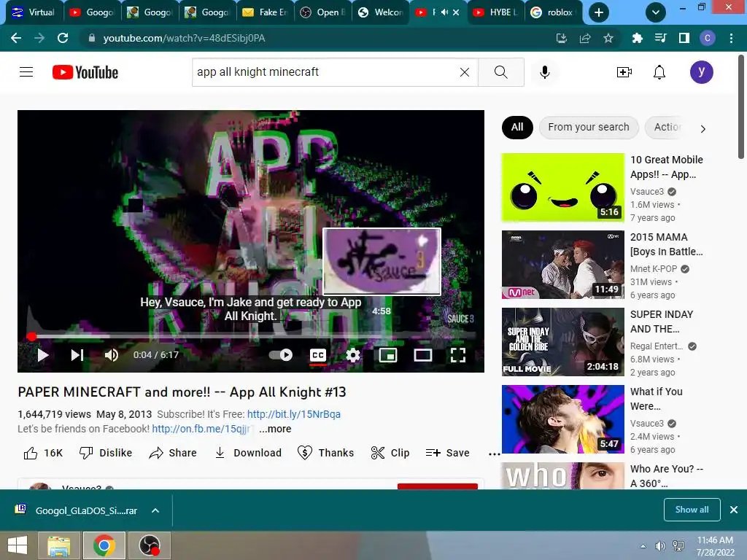Open the more actions ellipsis below the video
This screenshot has height=560, width=747.
click(x=494, y=454)
